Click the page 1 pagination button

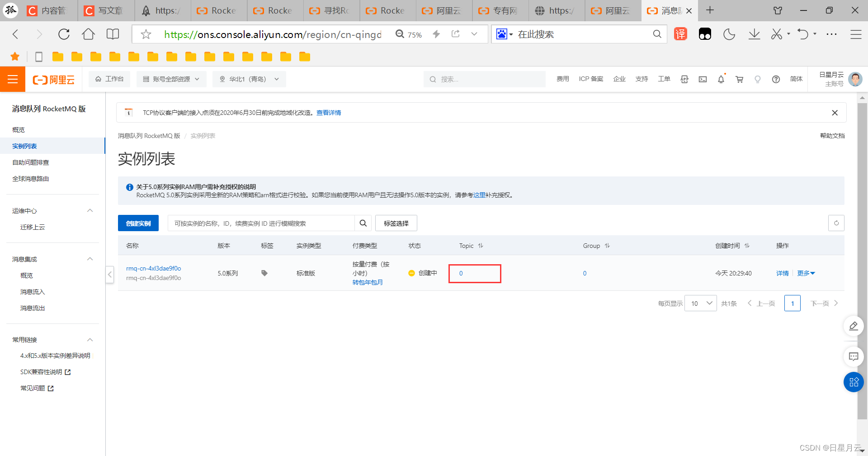pos(793,303)
